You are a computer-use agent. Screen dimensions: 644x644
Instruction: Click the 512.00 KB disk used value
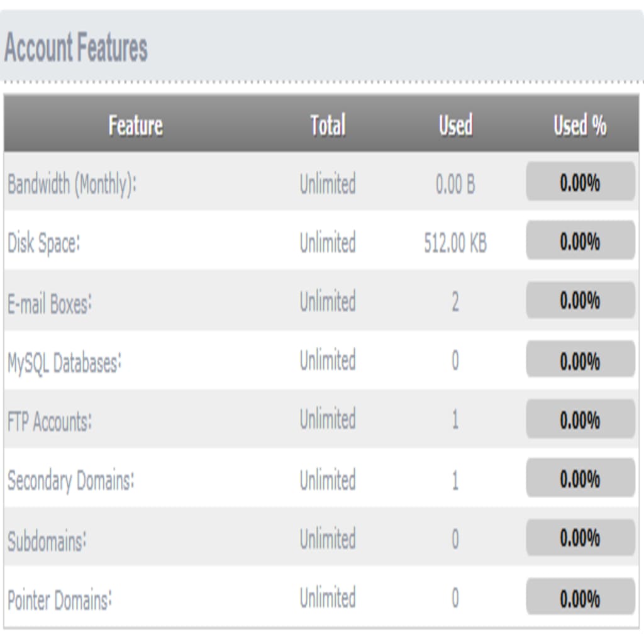455,243
